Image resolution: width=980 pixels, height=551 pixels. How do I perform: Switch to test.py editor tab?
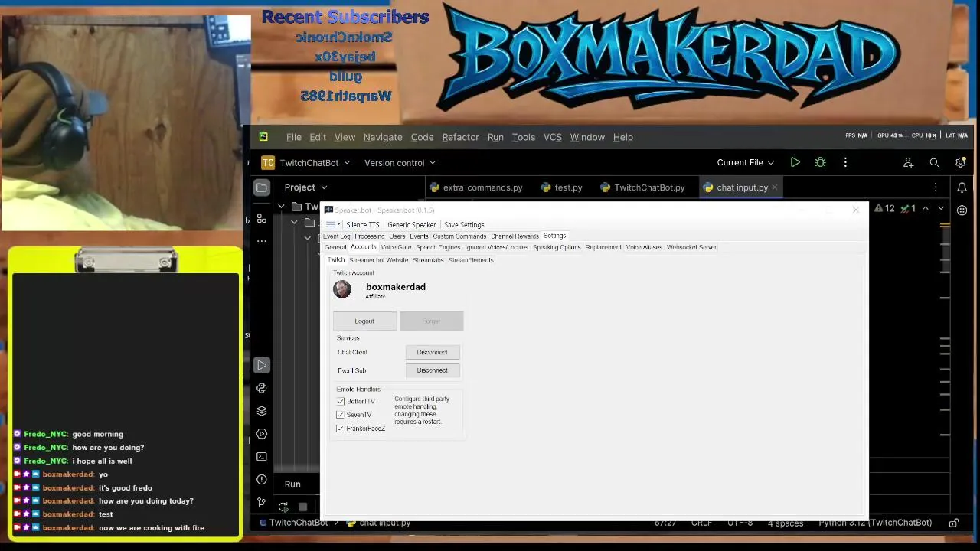(561, 187)
